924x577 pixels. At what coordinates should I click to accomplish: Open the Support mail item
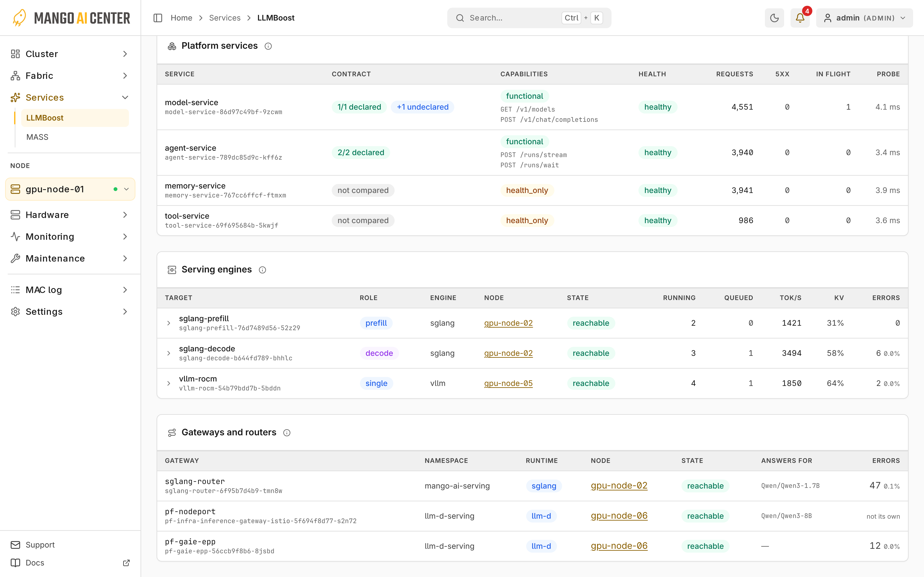(33, 545)
